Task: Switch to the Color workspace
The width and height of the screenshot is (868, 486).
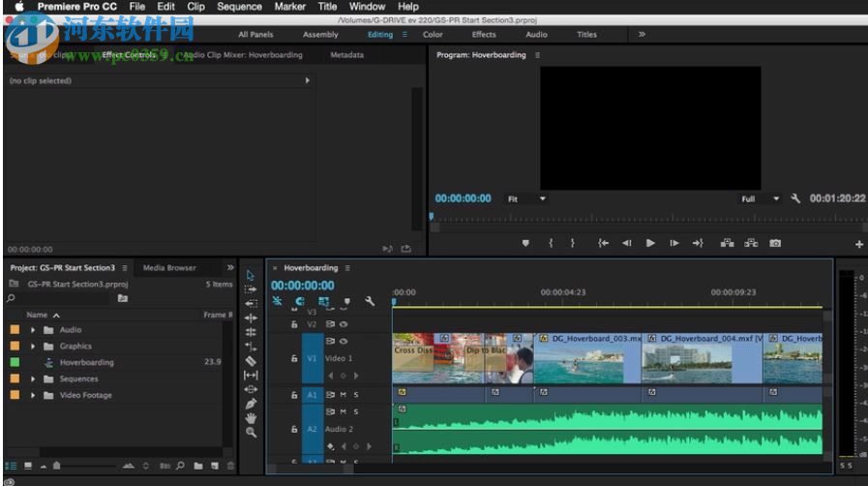Action: 433,34
